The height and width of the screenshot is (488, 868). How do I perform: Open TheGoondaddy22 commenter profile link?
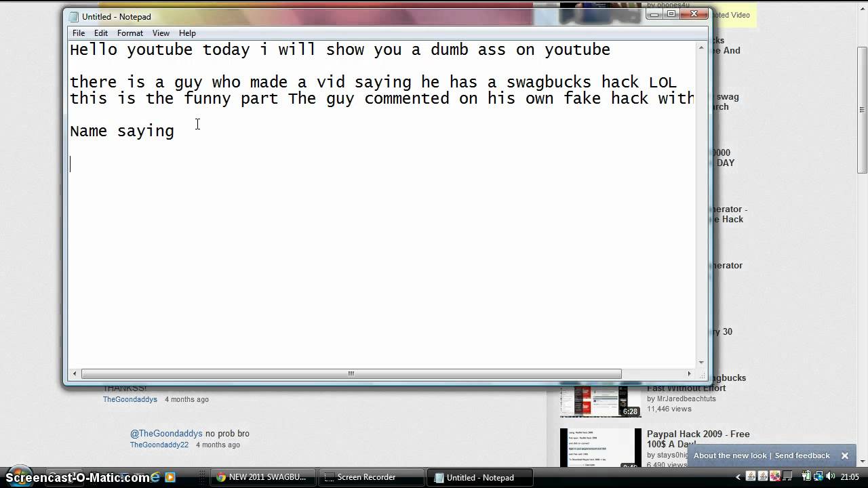point(159,445)
